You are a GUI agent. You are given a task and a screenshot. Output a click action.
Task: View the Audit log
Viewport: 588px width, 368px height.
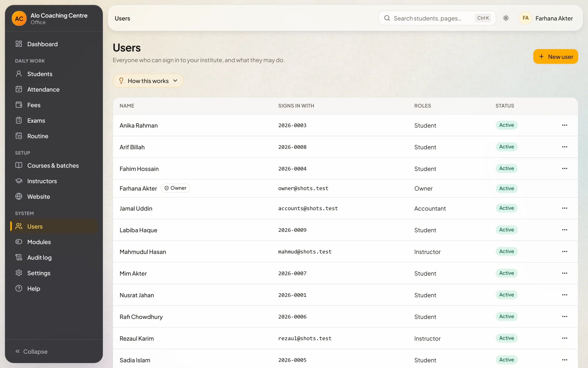tap(54, 258)
